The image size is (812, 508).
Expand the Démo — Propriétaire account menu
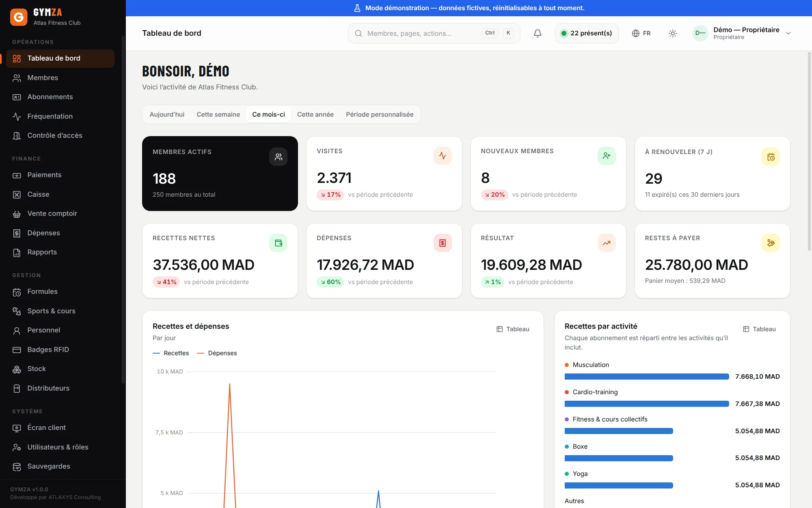(742, 33)
